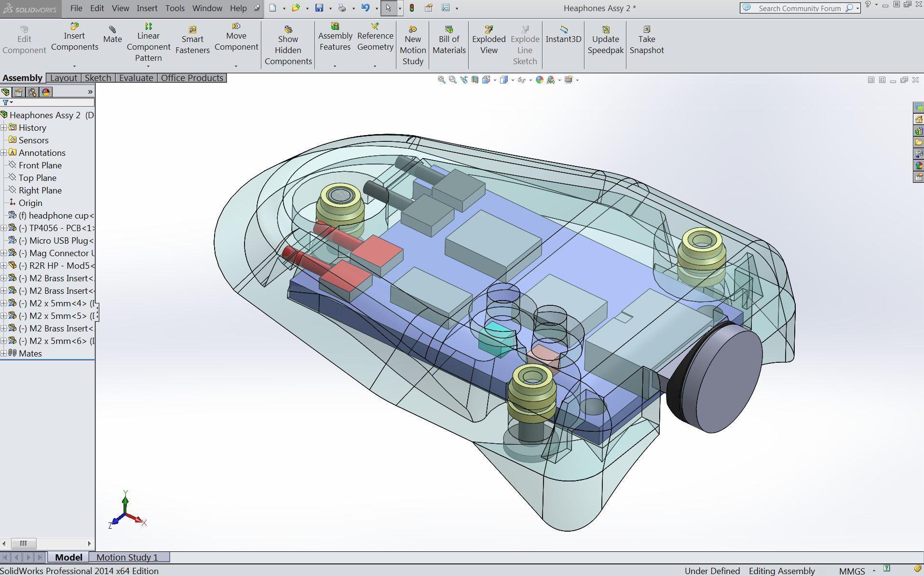Select the Top Plane in tree

click(x=37, y=178)
